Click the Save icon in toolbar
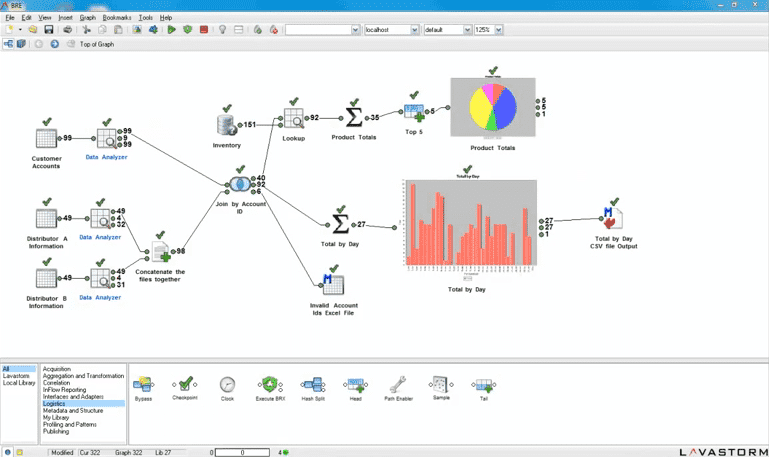The image size is (769, 457). click(48, 30)
